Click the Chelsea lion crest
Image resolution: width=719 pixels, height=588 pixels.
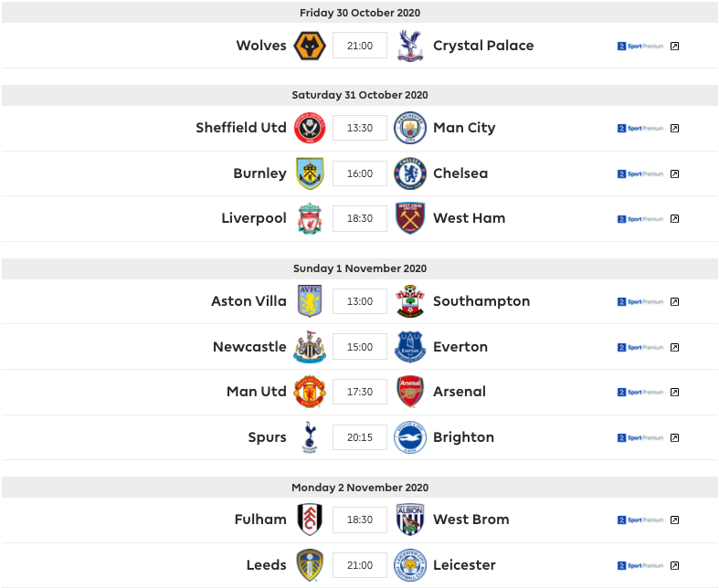tap(410, 173)
